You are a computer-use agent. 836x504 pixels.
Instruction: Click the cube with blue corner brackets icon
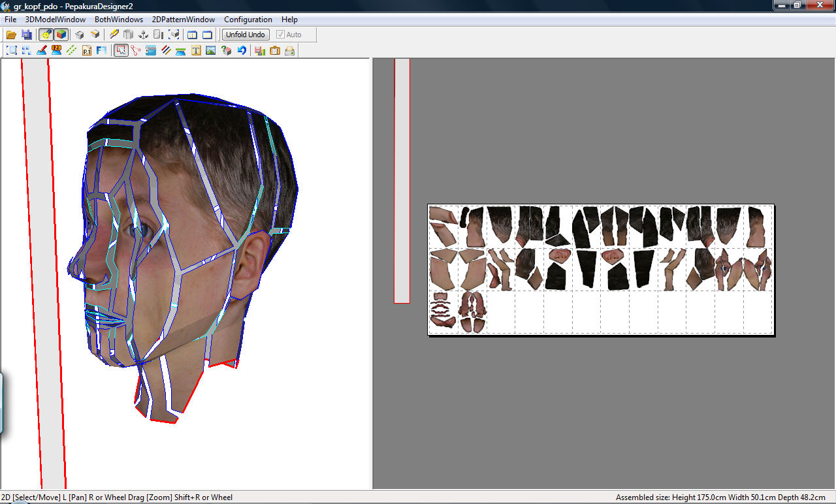click(x=174, y=35)
